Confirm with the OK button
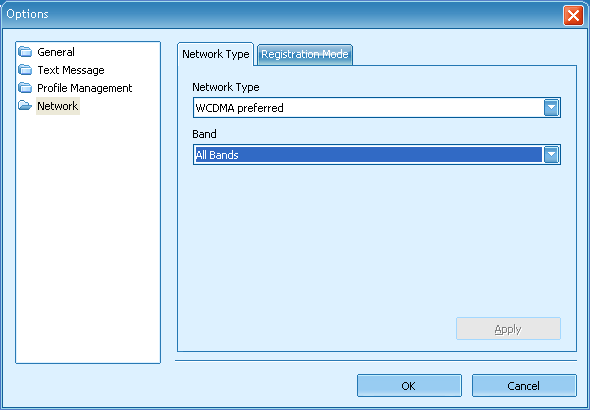The image size is (590, 410). pos(409,386)
